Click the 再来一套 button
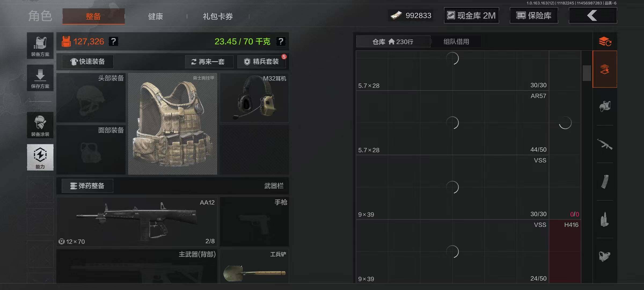The width and height of the screenshot is (644, 290). click(209, 62)
